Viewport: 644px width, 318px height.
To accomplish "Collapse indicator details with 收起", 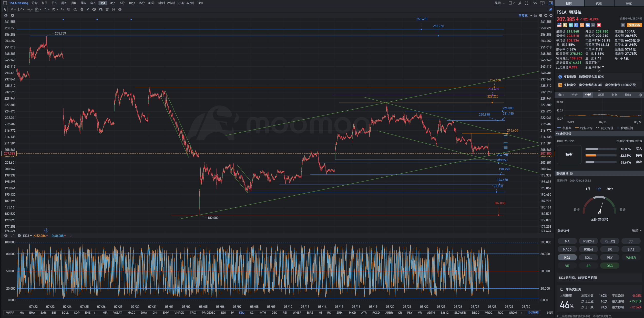I will click(x=637, y=231).
